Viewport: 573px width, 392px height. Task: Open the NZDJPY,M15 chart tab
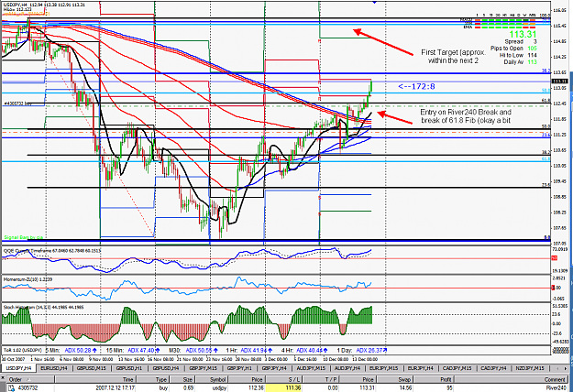[530, 368]
